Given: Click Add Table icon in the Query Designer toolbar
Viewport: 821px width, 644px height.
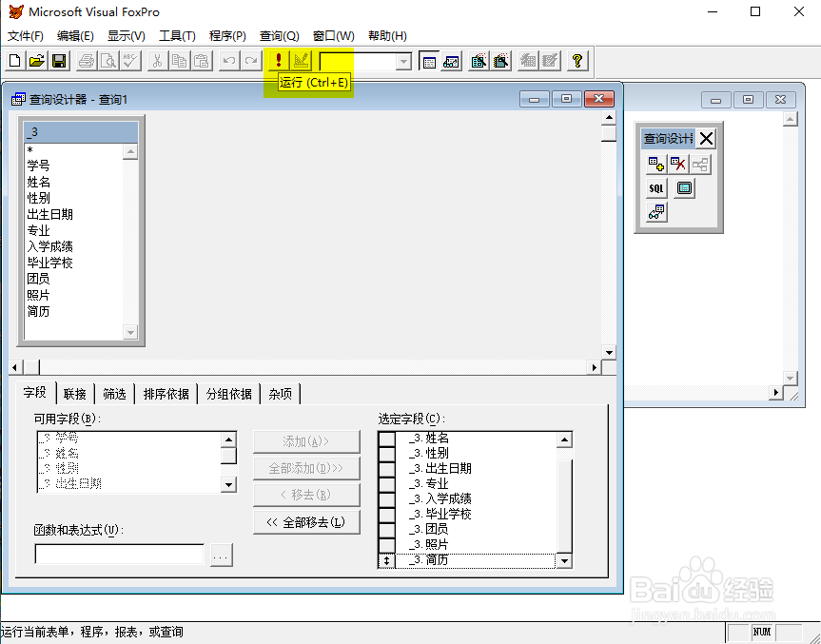Looking at the screenshot, I should coord(656,165).
